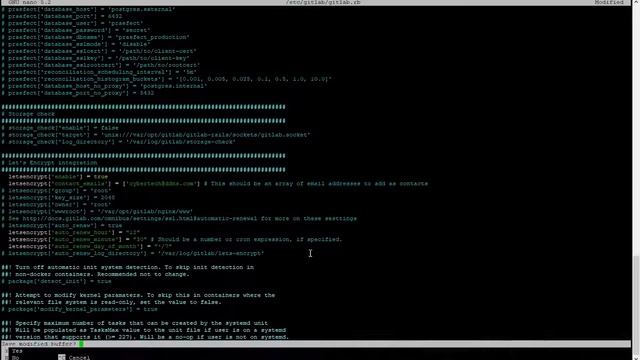Click 'Will be populated as TasksMax value' comment
Image resolution: width=640 pixels, height=360 pixels.
click(143, 330)
